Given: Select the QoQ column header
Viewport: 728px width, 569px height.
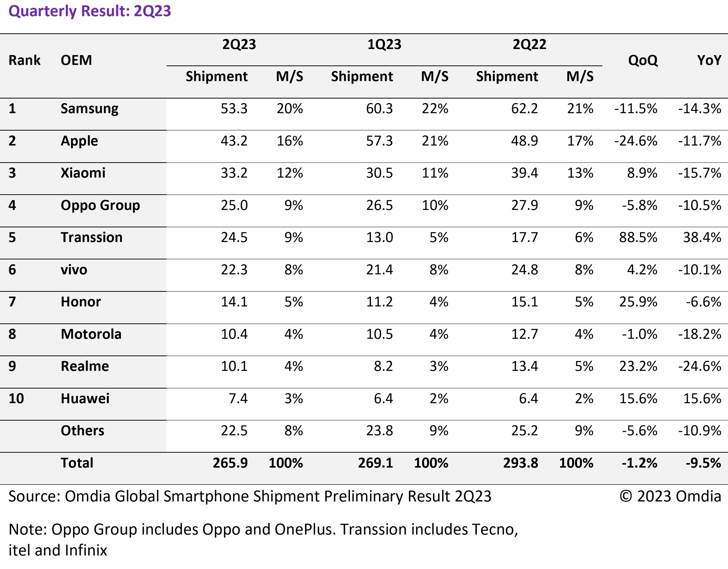Looking at the screenshot, I should click(x=643, y=60).
